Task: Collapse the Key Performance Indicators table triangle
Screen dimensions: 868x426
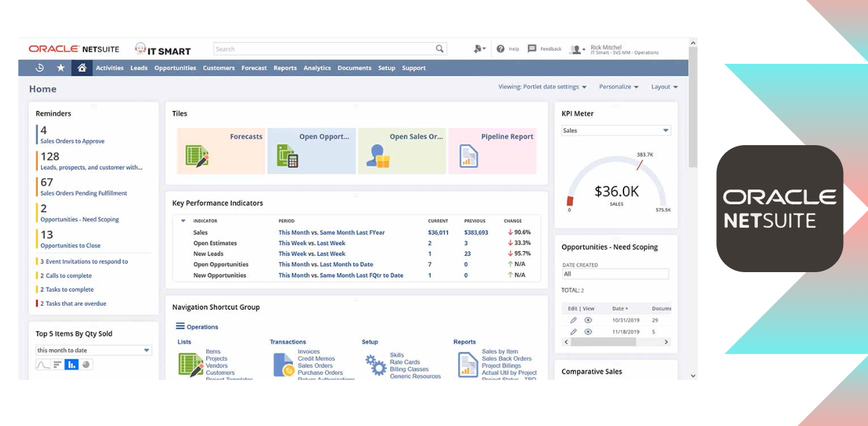Action: click(x=183, y=220)
